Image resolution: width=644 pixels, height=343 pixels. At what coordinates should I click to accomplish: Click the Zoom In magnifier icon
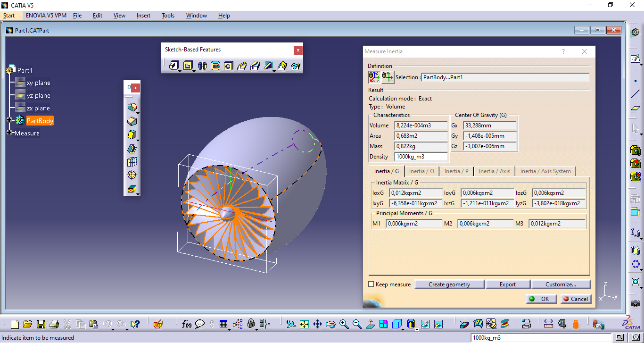pos(344,324)
